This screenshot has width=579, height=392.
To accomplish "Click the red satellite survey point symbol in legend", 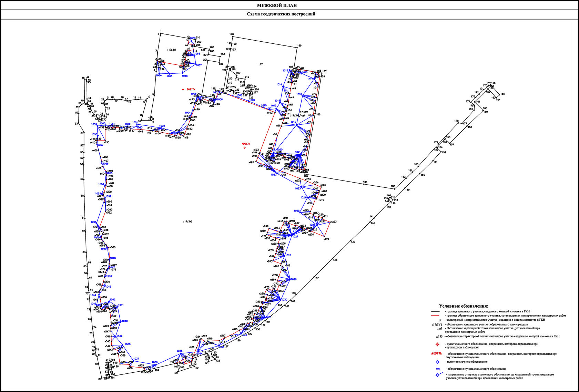I will pyautogui.click(x=437, y=344).
